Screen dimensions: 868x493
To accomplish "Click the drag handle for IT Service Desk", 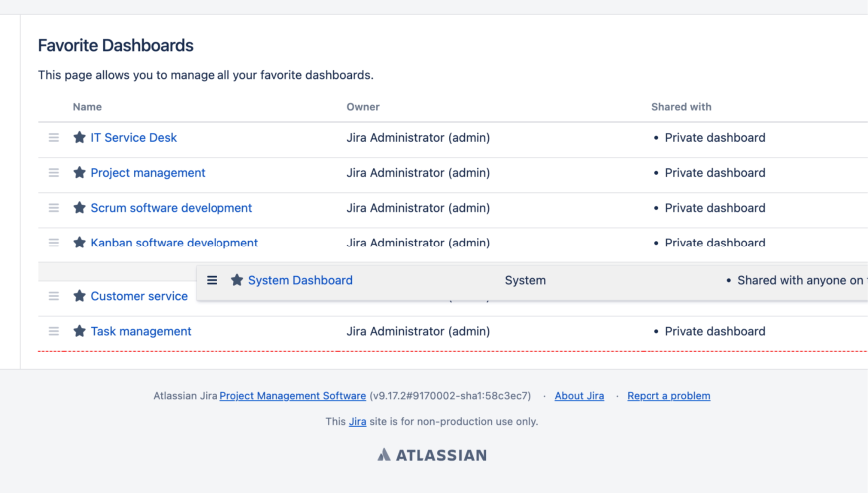I will coord(54,138).
